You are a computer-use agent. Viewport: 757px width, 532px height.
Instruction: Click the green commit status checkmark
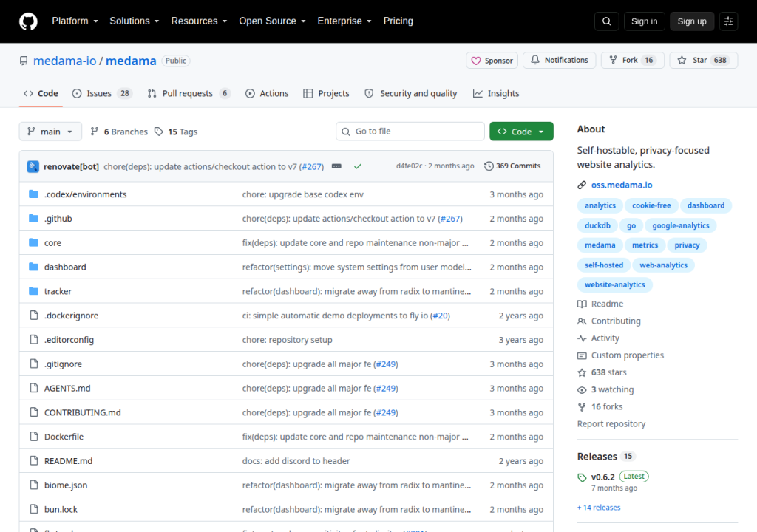[x=358, y=166]
